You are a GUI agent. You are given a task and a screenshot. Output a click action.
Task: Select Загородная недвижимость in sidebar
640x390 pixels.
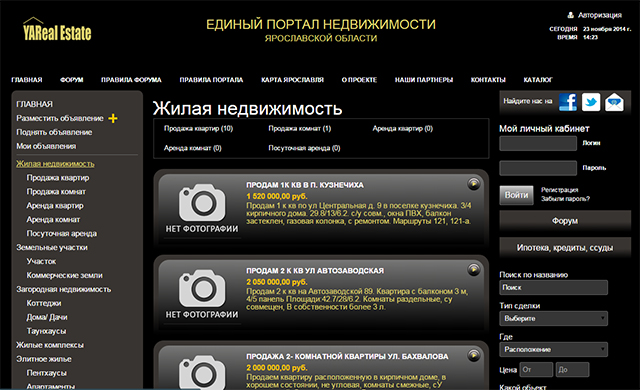click(x=63, y=289)
